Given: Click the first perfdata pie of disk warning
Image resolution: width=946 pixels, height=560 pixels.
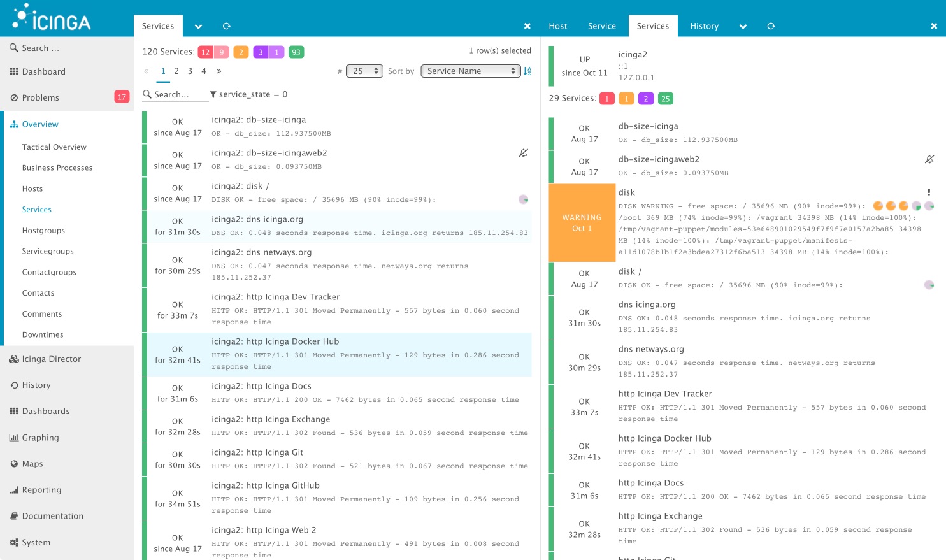Looking at the screenshot, I should (878, 206).
